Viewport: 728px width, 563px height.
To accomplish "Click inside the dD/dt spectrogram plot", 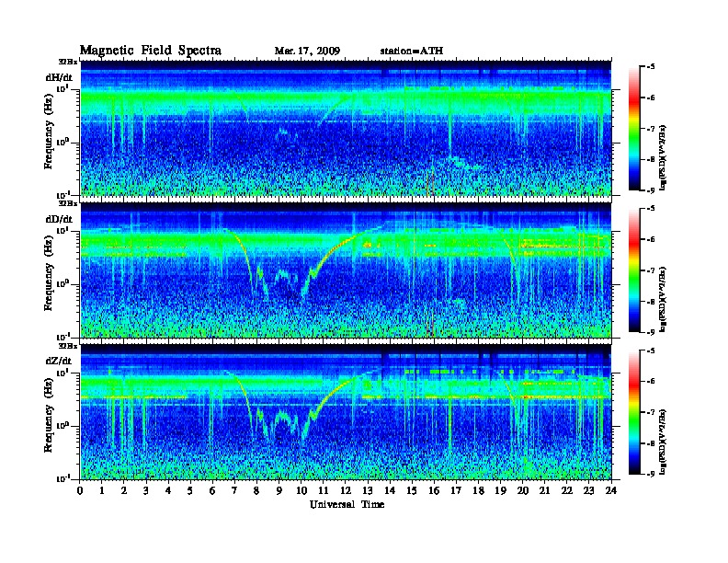I will pyautogui.click(x=346, y=270).
